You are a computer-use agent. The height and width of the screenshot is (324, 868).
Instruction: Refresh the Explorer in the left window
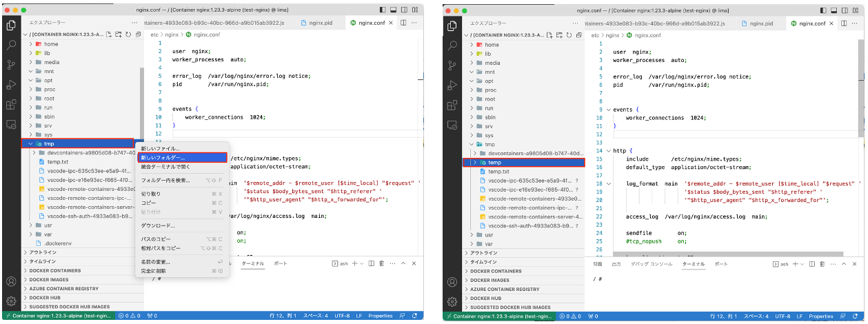coord(129,34)
